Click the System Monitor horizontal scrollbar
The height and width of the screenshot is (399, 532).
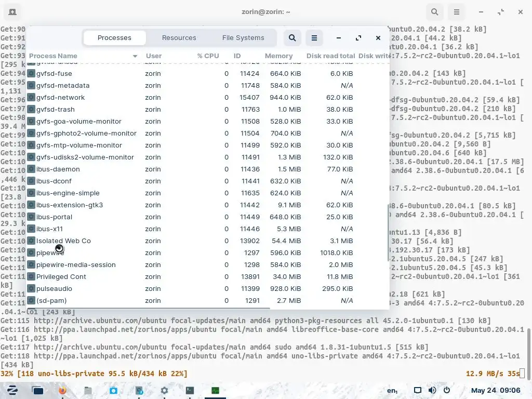148,308
